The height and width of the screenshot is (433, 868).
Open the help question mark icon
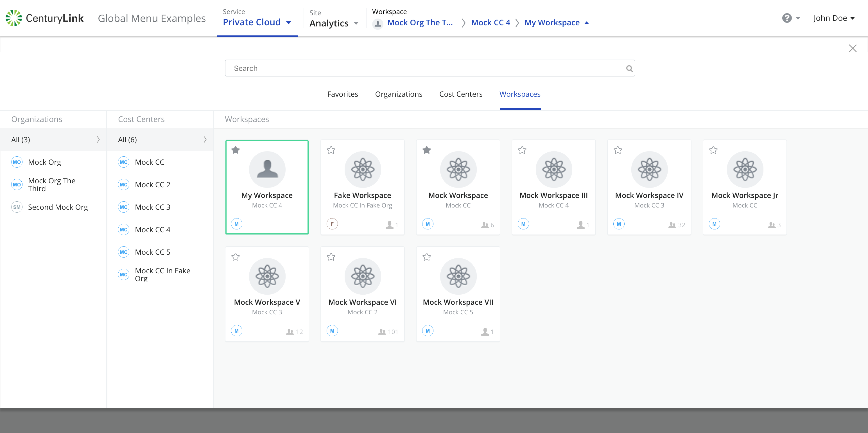786,18
